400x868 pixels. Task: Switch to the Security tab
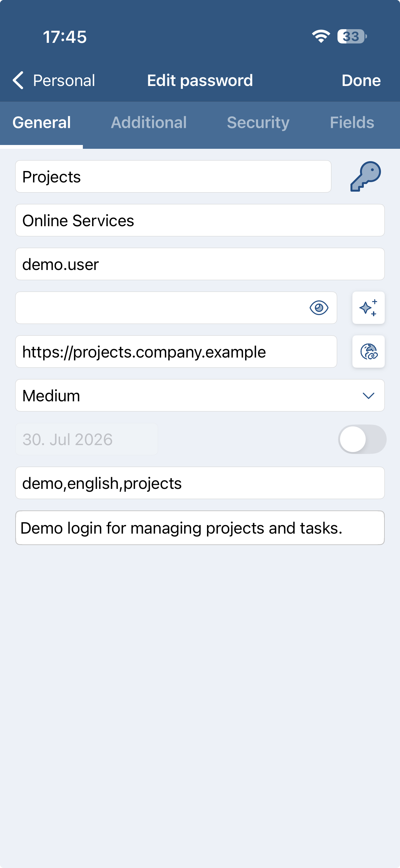coord(258,122)
